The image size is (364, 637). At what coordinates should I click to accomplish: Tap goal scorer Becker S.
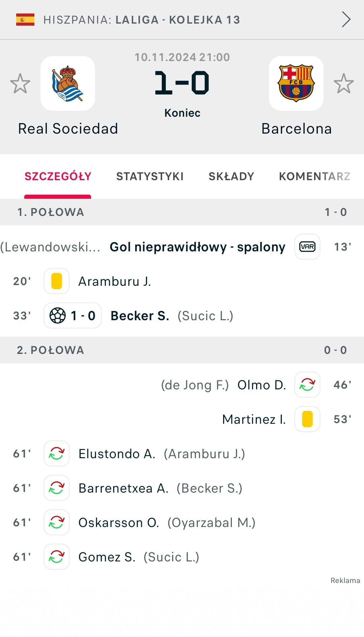pyautogui.click(x=140, y=316)
